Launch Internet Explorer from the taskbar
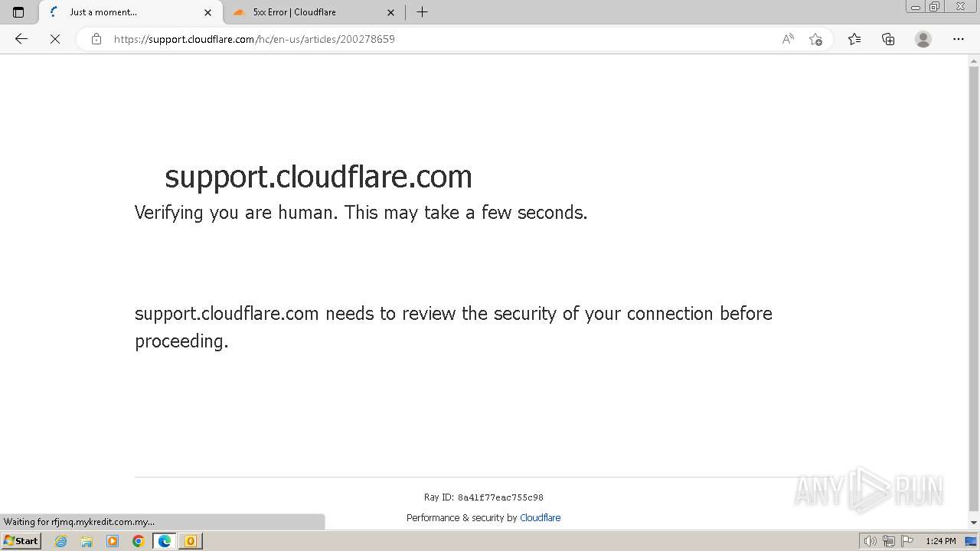 [x=61, y=541]
